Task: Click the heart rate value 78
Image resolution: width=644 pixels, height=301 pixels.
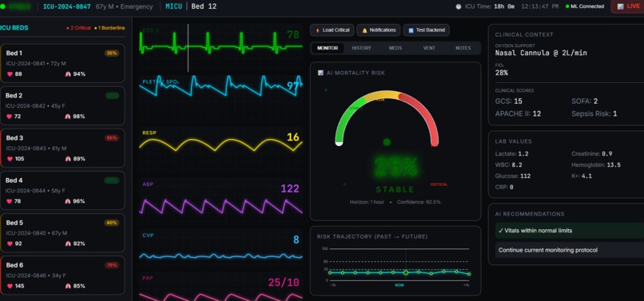Action: click(293, 35)
